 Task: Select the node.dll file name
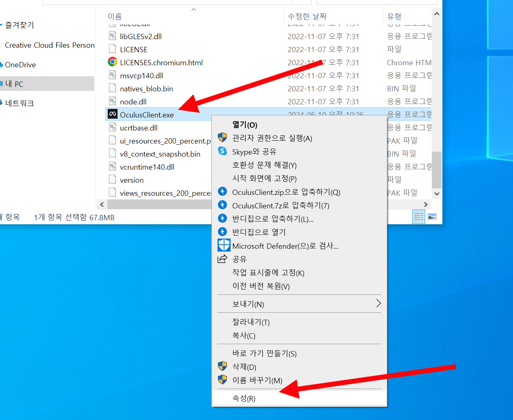click(x=133, y=102)
